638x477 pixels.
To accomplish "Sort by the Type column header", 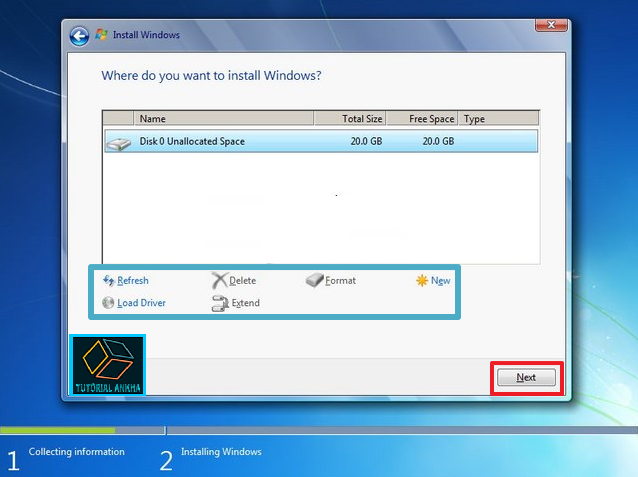I will click(498, 118).
